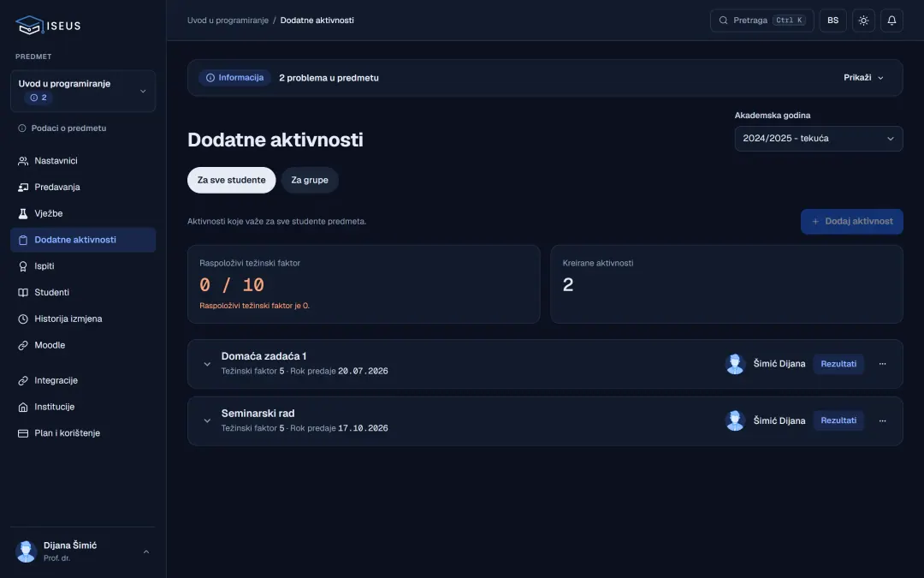
Task: Click the date 20.07.2026
Action: pos(363,371)
